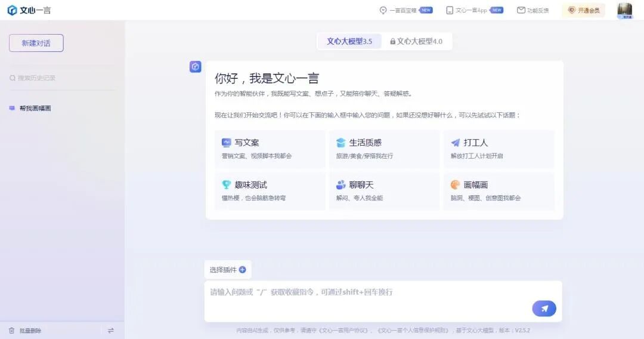The width and height of the screenshot is (644, 339).
Task: Open 一言百宝箱 from the top bar
Action: point(406,10)
